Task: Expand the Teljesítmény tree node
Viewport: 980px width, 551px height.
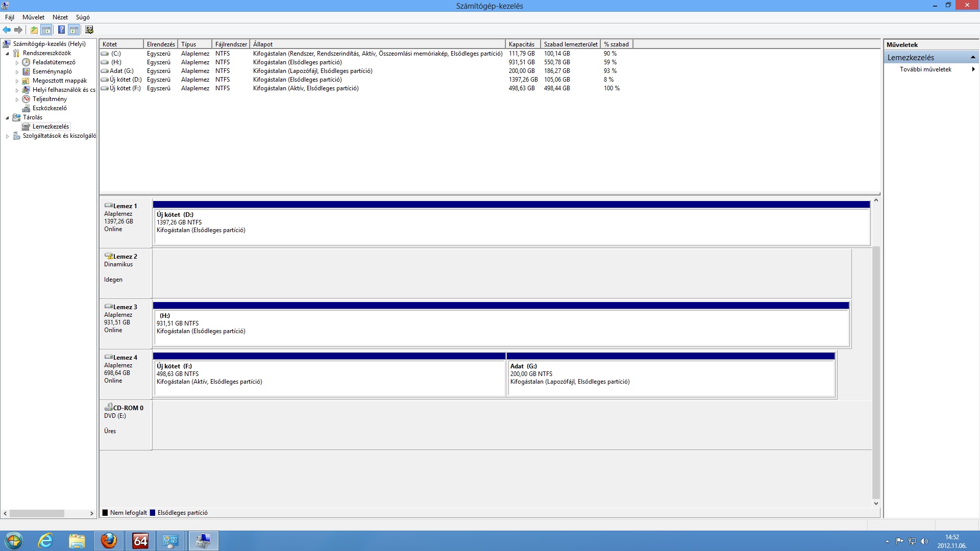Action: point(17,99)
